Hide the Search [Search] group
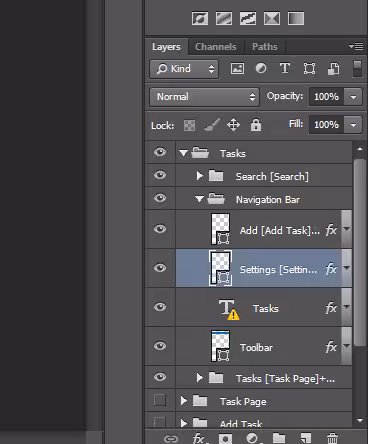 [x=160, y=175]
